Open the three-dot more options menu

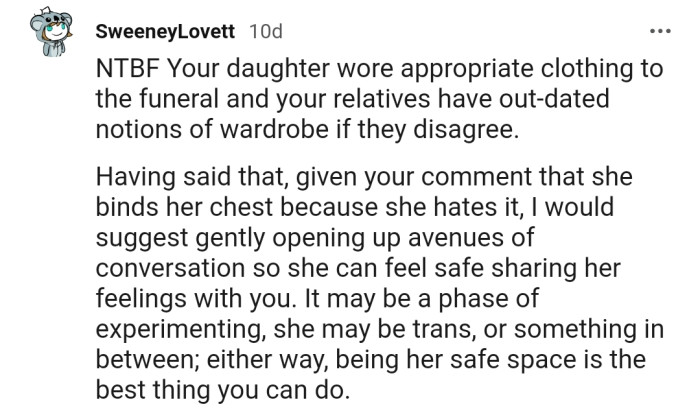click(660, 31)
